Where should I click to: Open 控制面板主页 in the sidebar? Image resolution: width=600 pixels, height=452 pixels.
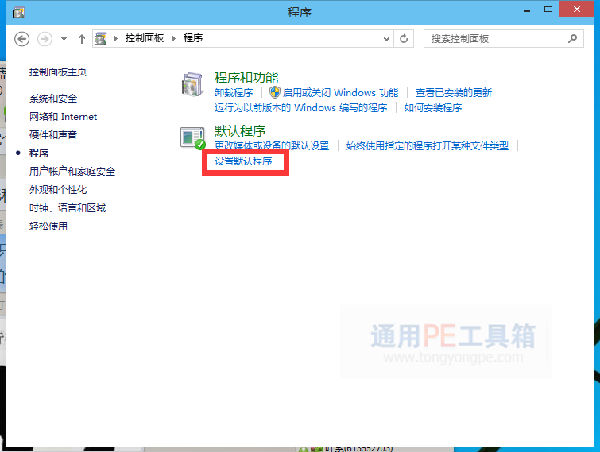click(58, 72)
